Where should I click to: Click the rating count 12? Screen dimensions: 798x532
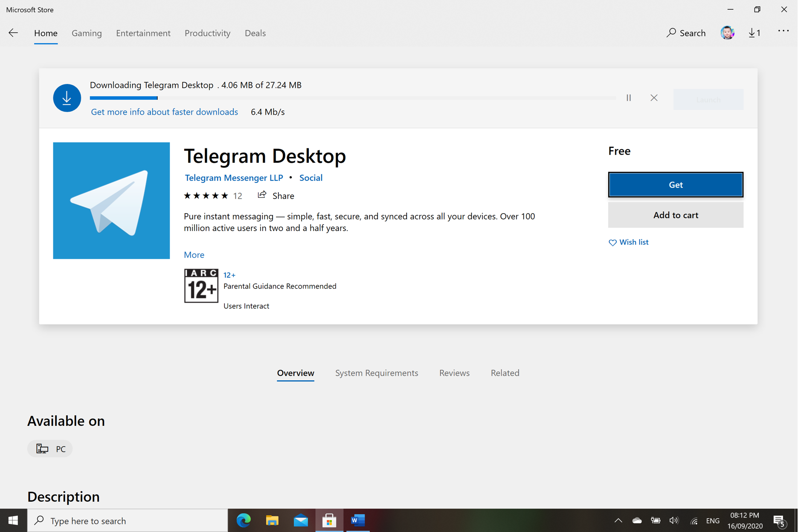[238, 196]
